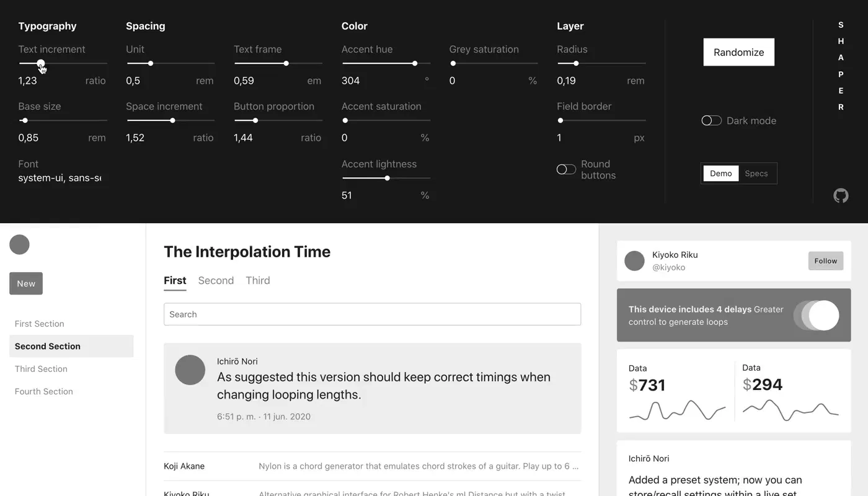This screenshot has height=496, width=868.
Task: Click Ichirō Nori's message avatar
Action: 190,370
